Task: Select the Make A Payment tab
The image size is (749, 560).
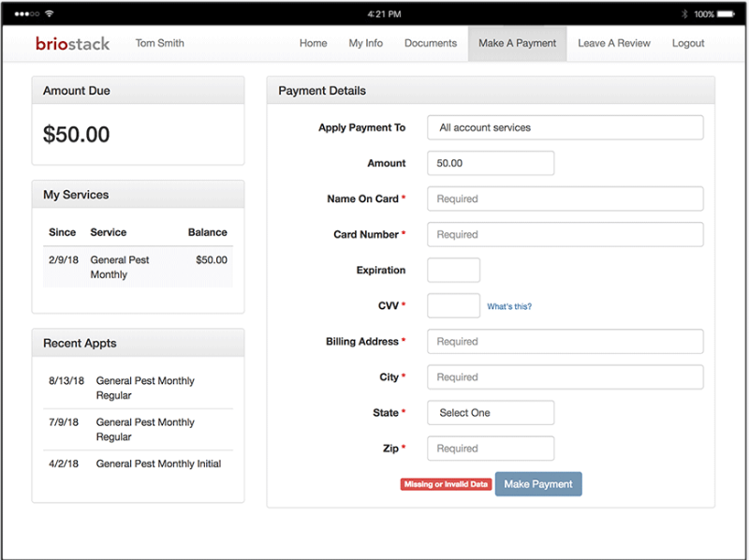Action: pos(517,43)
